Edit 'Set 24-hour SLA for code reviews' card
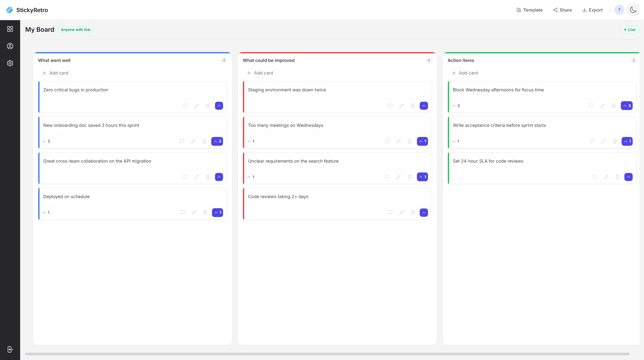This screenshot has width=644, height=360. 606,177
